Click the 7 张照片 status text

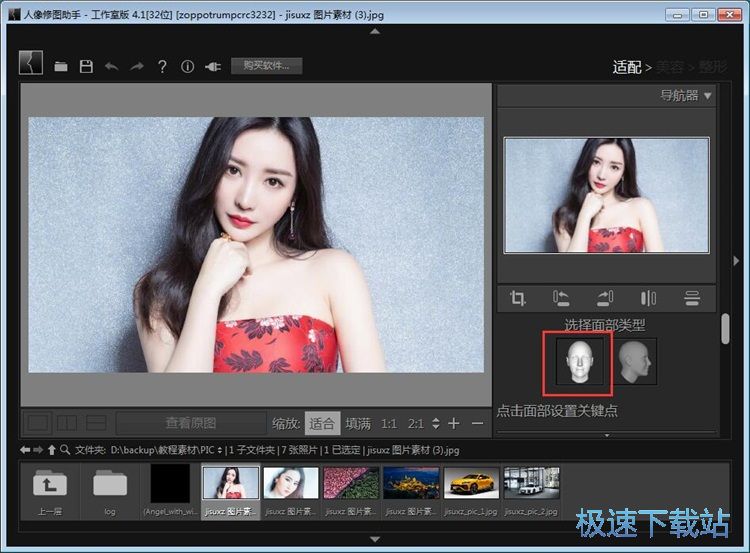tap(299, 450)
